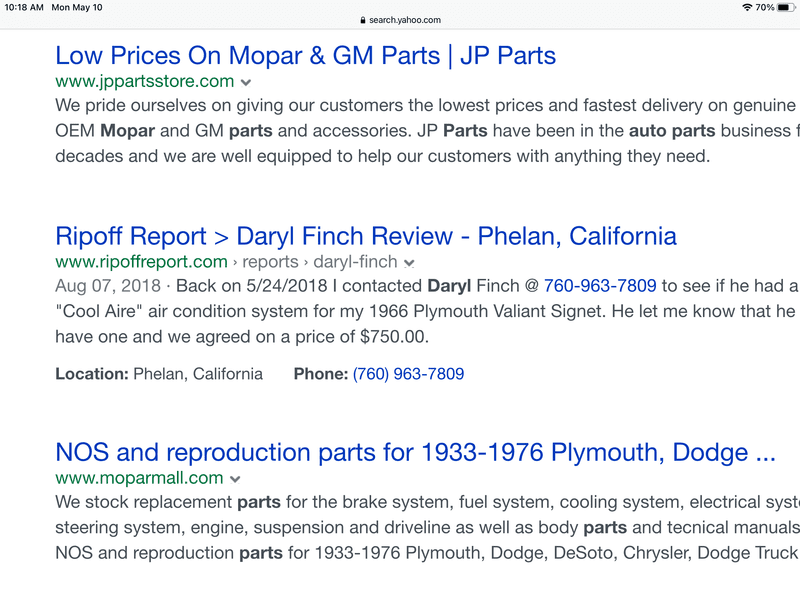Viewport: 800px width, 600px height.
Task: Tap the 70% battery percentage text
Action: pos(765,7)
